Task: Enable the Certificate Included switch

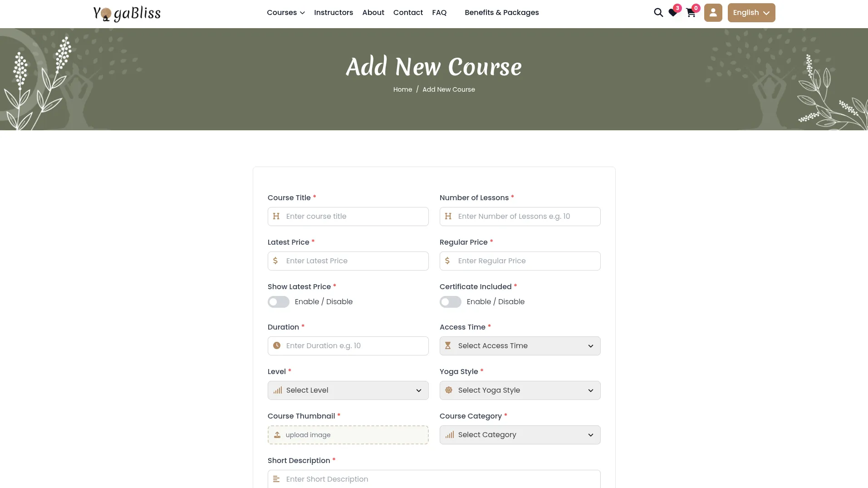Action: [x=450, y=302]
